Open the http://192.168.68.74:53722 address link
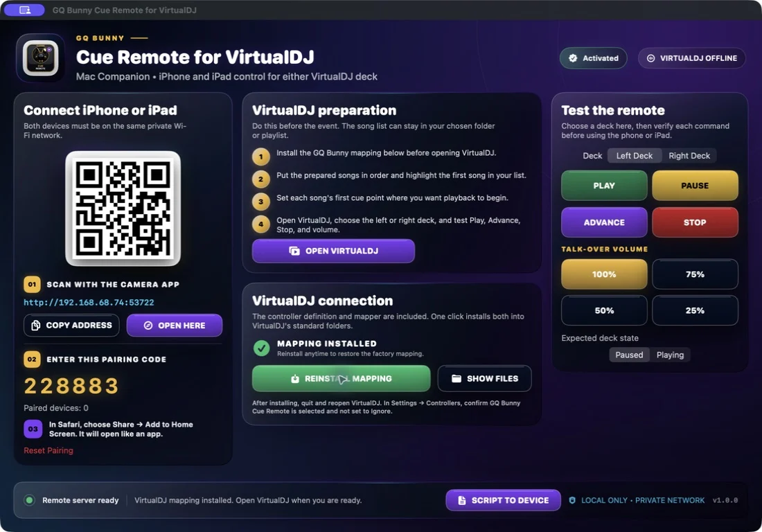The image size is (762, 532). pos(89,303)
